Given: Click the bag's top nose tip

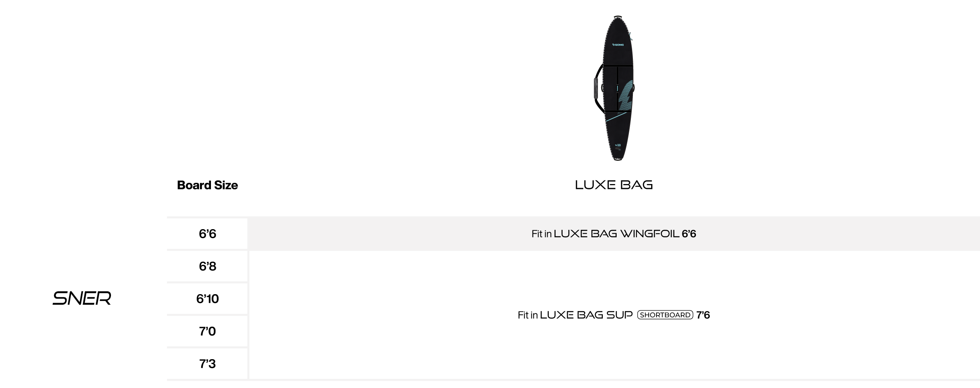Looking at the screenshot, I should (x=618, y=17).
